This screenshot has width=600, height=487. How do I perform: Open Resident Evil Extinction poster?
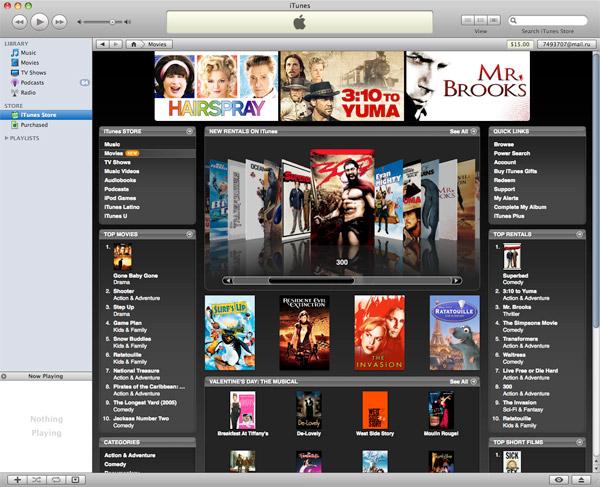[304, 332]
